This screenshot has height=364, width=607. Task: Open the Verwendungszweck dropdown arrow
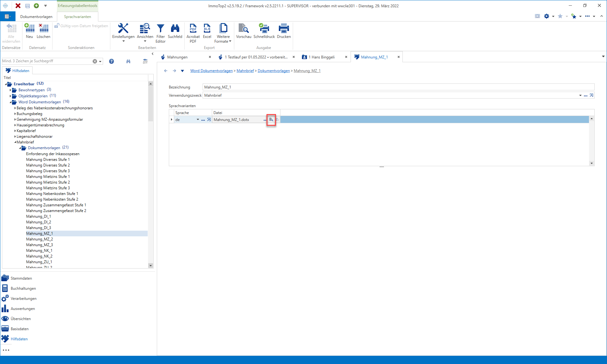(x=580, y=95)
